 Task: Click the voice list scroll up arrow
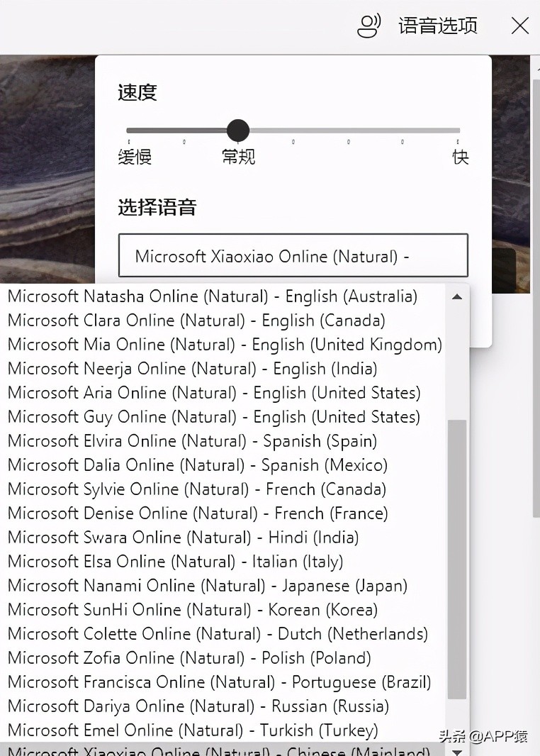(457, 296)
